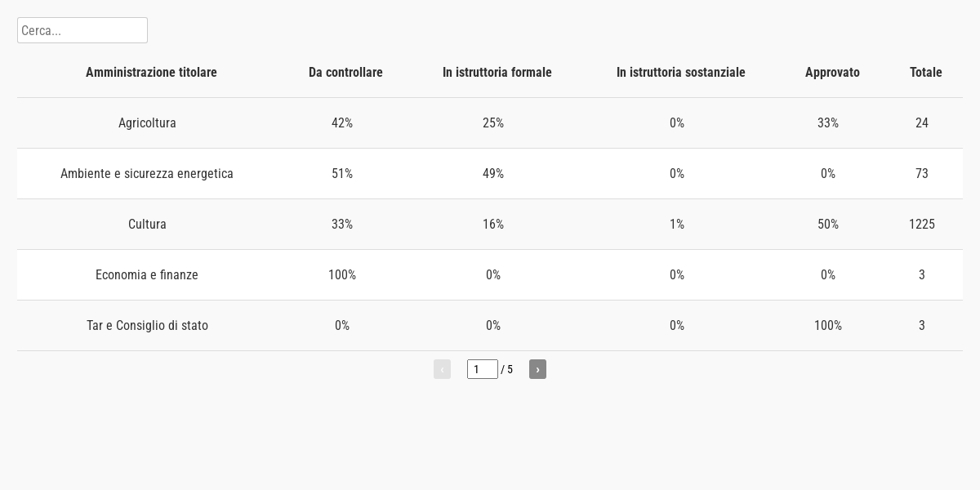Sort by In istruttoria sostanziale header
Viewport: 980px width, 490px height.
tap(680, 73)
